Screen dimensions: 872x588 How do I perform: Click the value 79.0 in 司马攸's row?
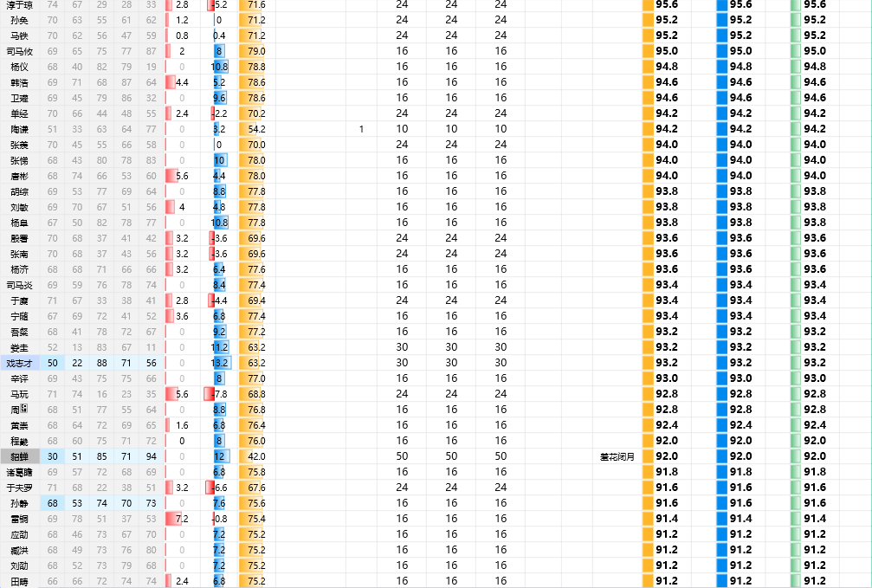(256, 51)
